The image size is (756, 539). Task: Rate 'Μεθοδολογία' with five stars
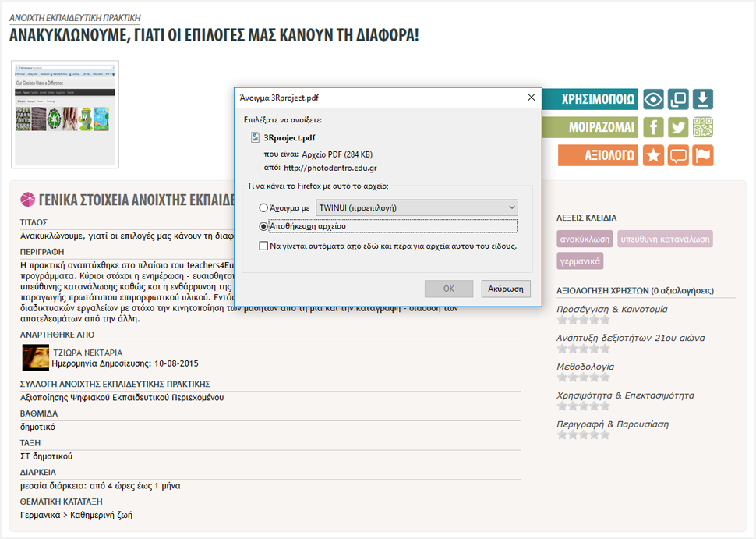coord(603,378)
